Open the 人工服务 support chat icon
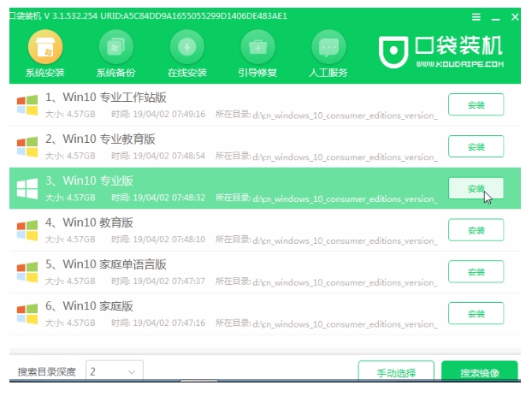 coord(328,47)
